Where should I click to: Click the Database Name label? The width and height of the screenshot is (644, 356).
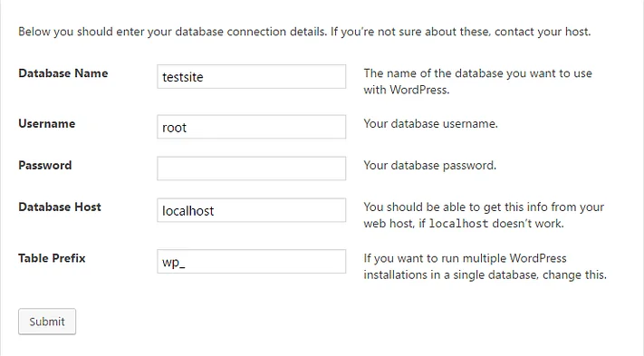pyautogui.click(x=63, y=73)
